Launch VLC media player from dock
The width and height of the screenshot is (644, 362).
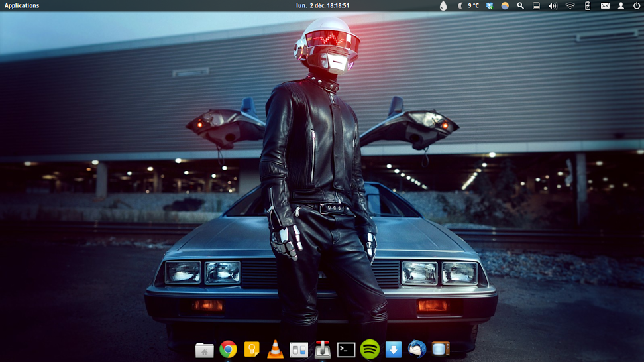[x=275, y=349]
